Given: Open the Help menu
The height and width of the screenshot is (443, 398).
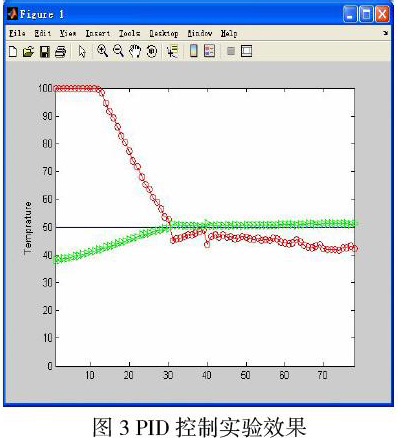Looking at the screenshot, I should [229, 33].
